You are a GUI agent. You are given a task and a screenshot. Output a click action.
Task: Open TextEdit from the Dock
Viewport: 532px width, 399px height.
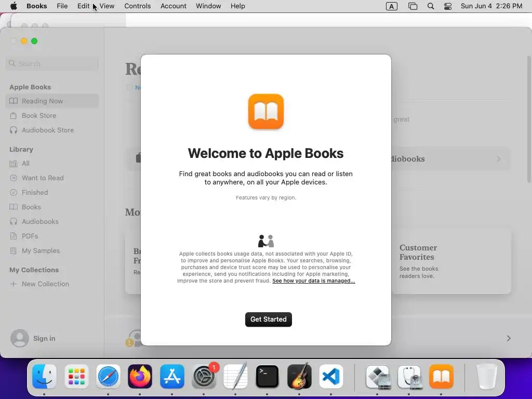[235, 377]
